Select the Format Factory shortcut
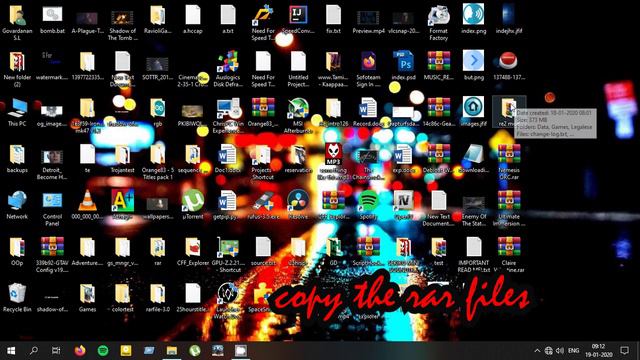Image resolution: width=640 pixels, height=360 pixels. [438, 23]
